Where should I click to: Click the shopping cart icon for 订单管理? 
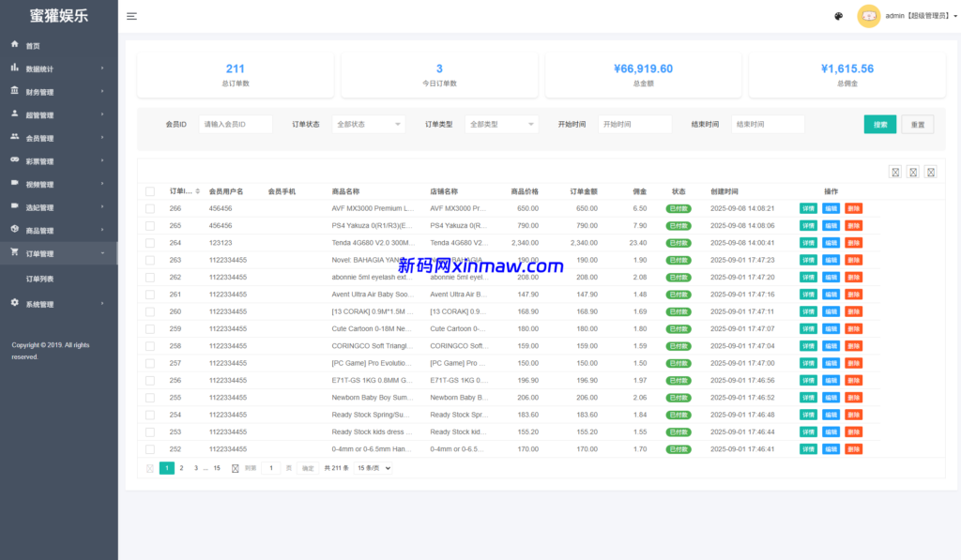[x=14, y=252]
